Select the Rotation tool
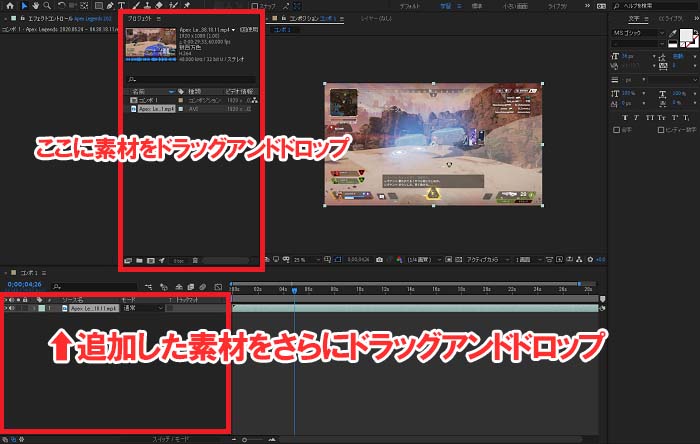 pos(61,6)
